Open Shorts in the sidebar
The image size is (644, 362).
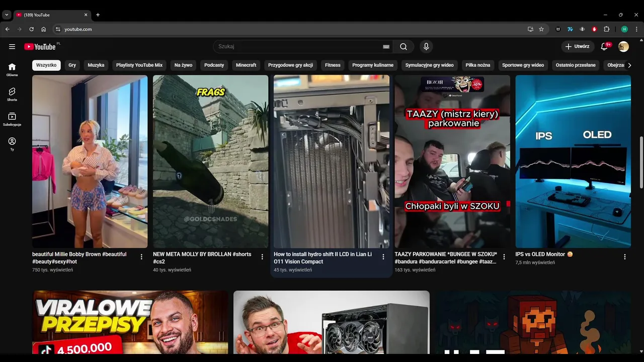tap(12, 94)
